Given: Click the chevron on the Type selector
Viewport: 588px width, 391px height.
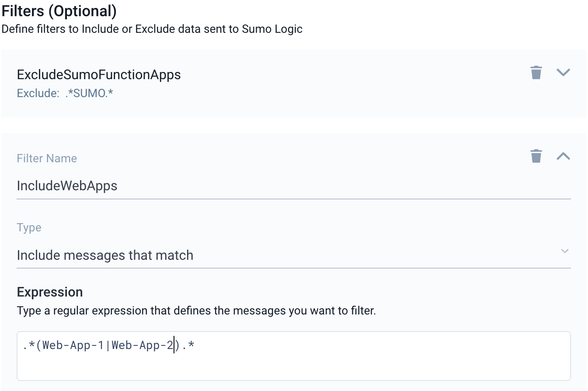Looking at the screenshot, I should [x=565, y=251].
